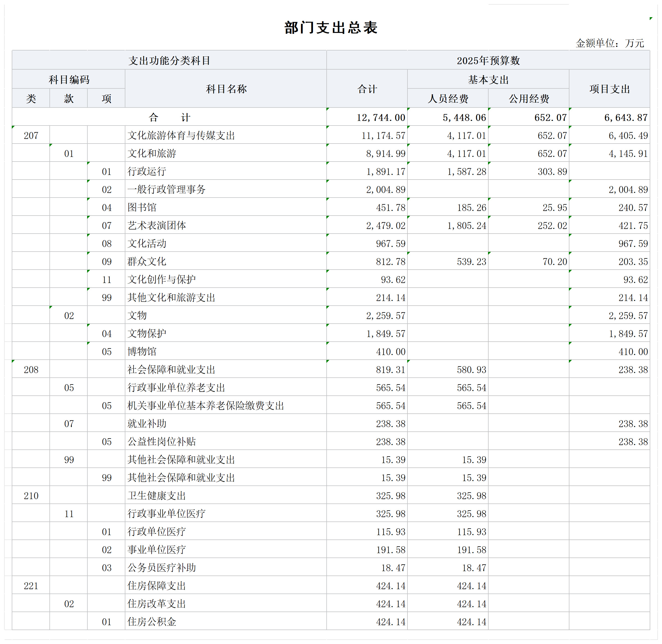Click the 金额单位：万元 label
This screenshot has width=662, height=644.
pyautogui.click(x=609, y=43)
